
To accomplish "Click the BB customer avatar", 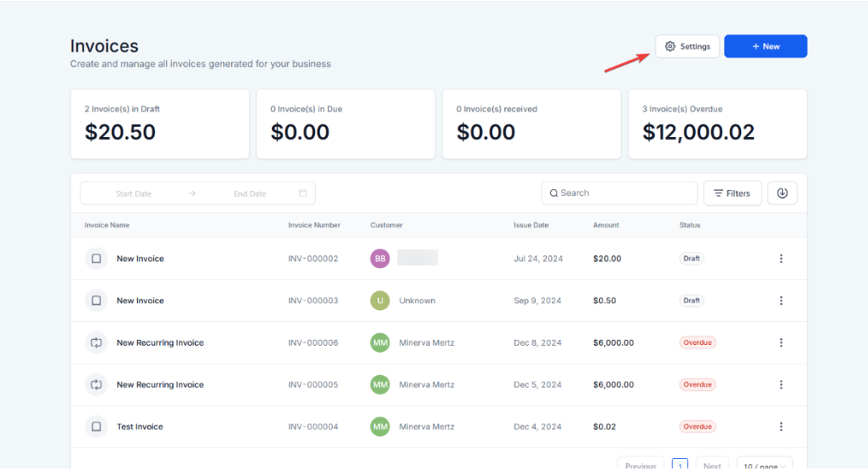I will pyautogui.click(x=380, y=259).
